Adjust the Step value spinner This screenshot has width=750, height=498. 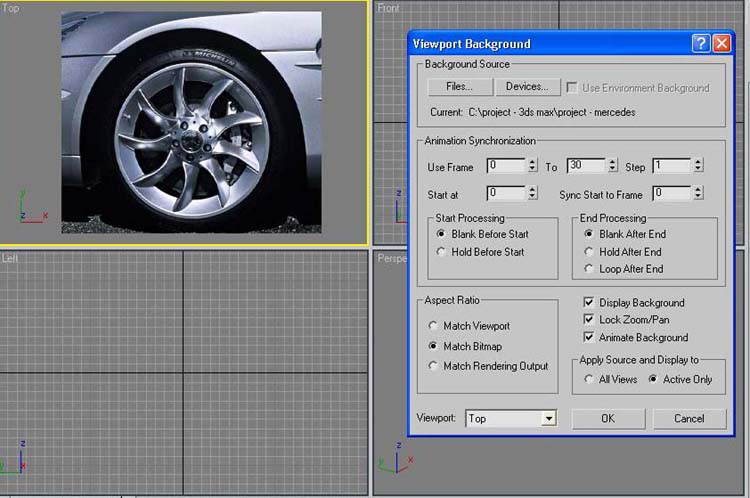pos(697,165)
